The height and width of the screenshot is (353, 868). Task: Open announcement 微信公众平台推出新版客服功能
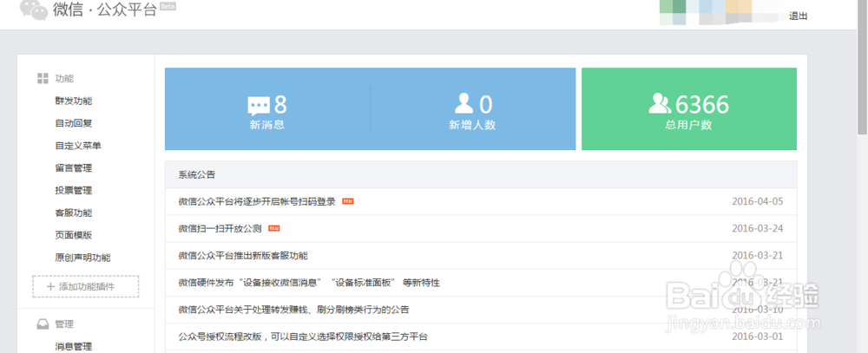[243, 256]
